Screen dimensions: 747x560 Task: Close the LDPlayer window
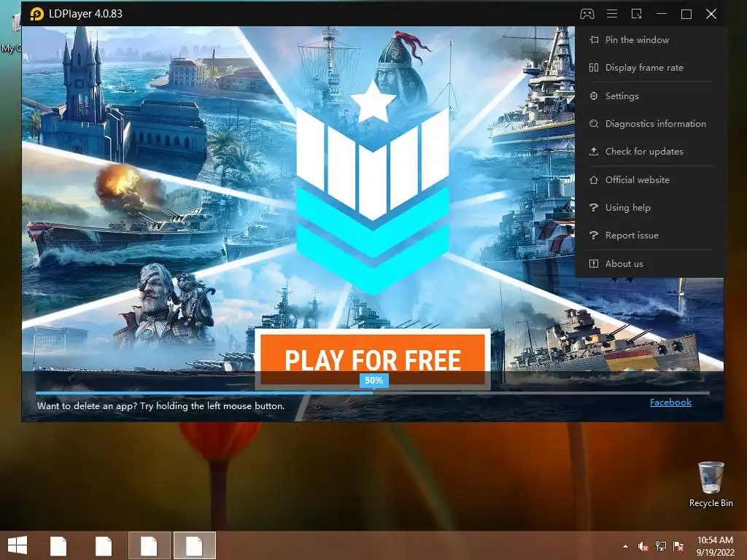pos(711,14)
